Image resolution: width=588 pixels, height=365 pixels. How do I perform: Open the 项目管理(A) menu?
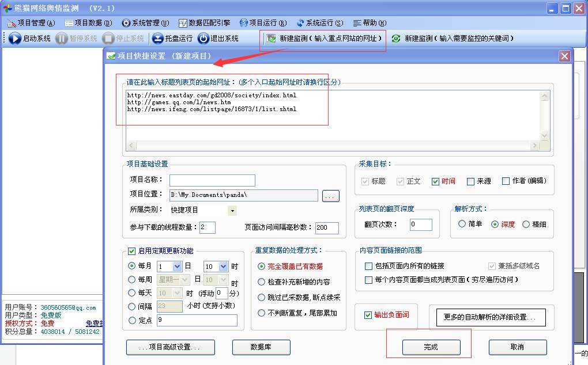31,23
